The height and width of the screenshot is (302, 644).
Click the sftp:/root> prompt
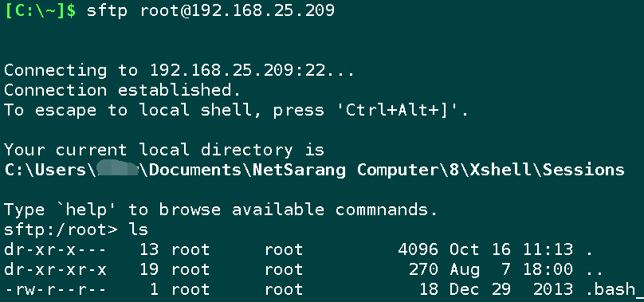pos(61,229)
